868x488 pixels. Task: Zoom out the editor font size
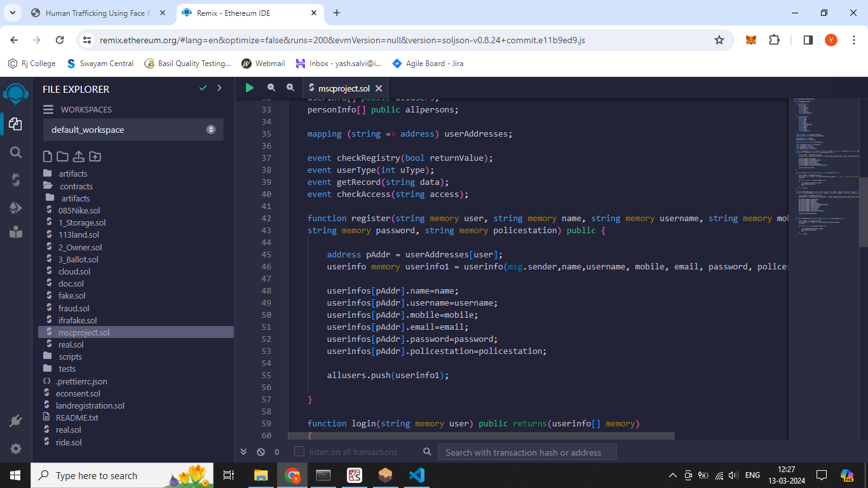[271, 88]
